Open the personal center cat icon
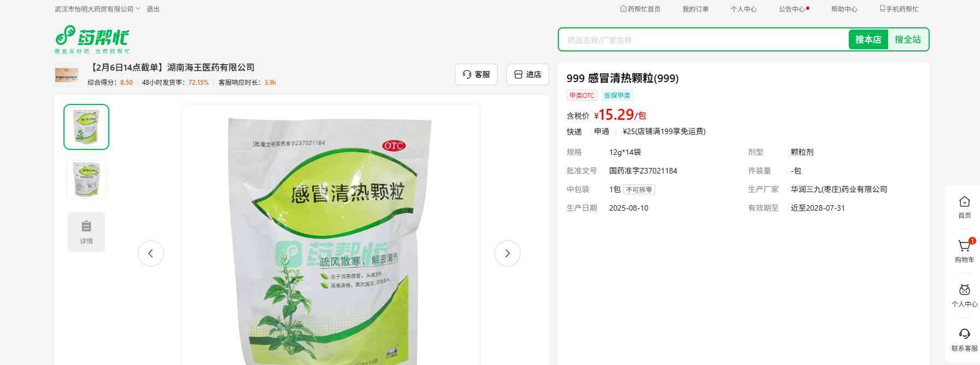The width and height of the screenshot is (980, 365). [x=964, y=290]
